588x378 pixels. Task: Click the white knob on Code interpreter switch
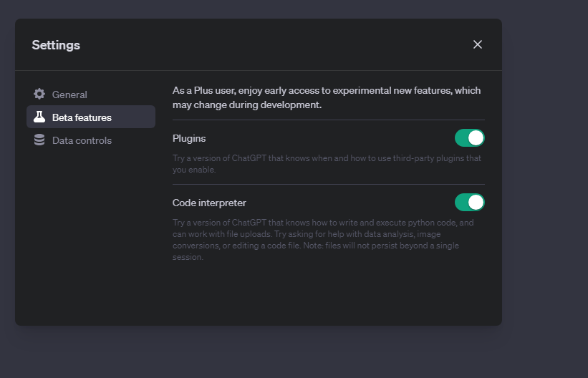coord(476,203)
